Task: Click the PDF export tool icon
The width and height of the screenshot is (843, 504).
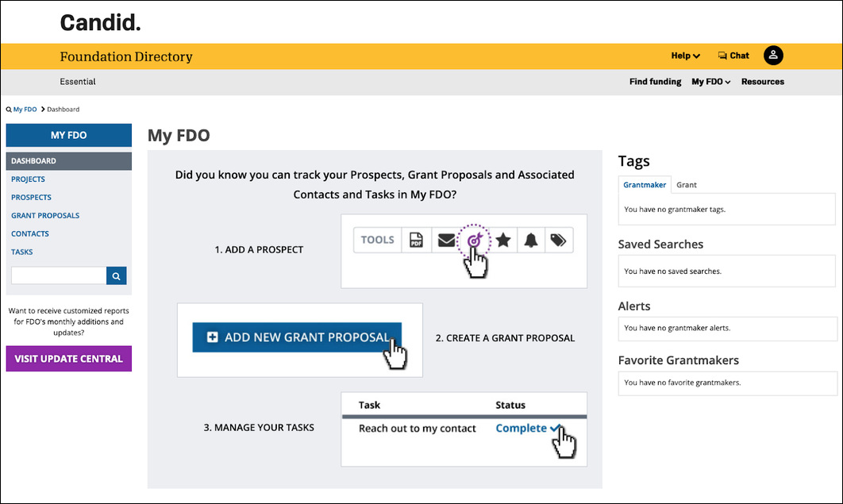Action: 416,240
